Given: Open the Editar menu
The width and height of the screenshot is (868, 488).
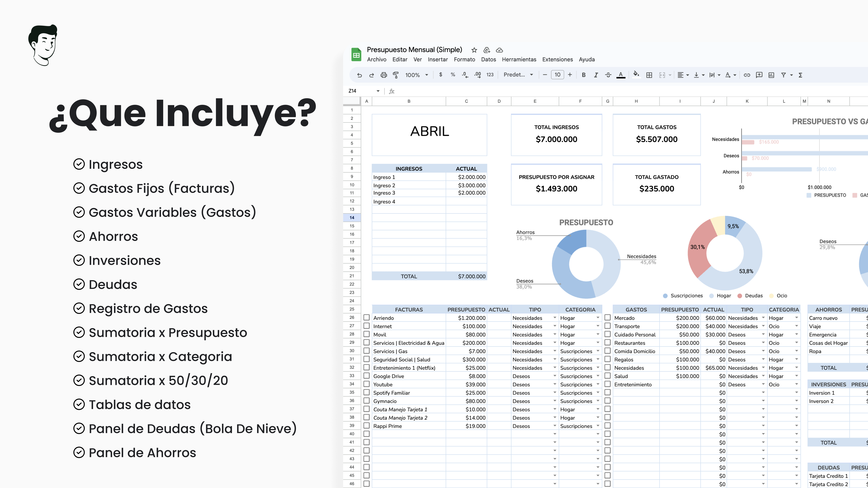Looking at the screenshot, I should pyautogui.click(x=400, y=60).
